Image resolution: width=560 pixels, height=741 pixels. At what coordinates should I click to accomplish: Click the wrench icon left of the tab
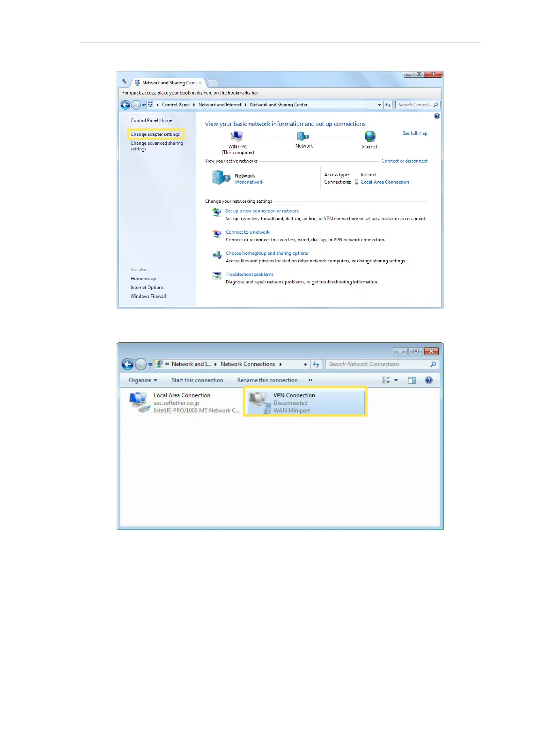click(124, 82)
